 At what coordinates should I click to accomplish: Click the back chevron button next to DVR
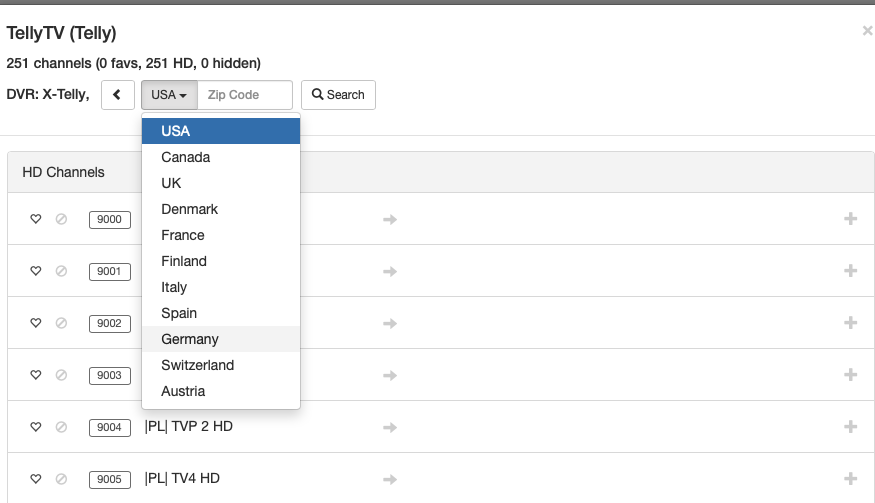coord(118,95)
